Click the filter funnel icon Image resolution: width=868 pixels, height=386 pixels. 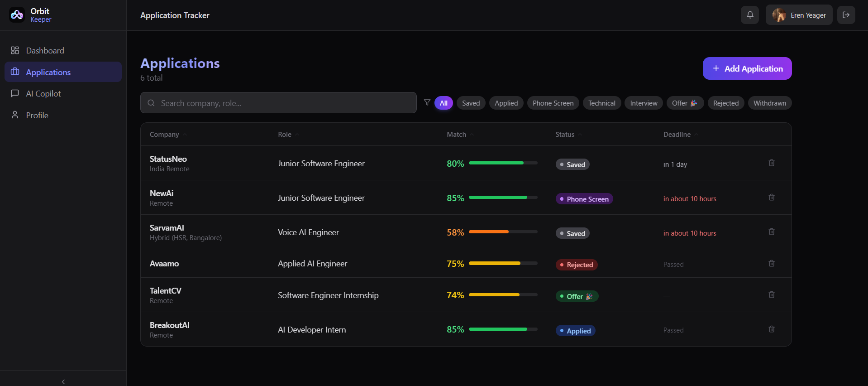click(x=427, y=102)
